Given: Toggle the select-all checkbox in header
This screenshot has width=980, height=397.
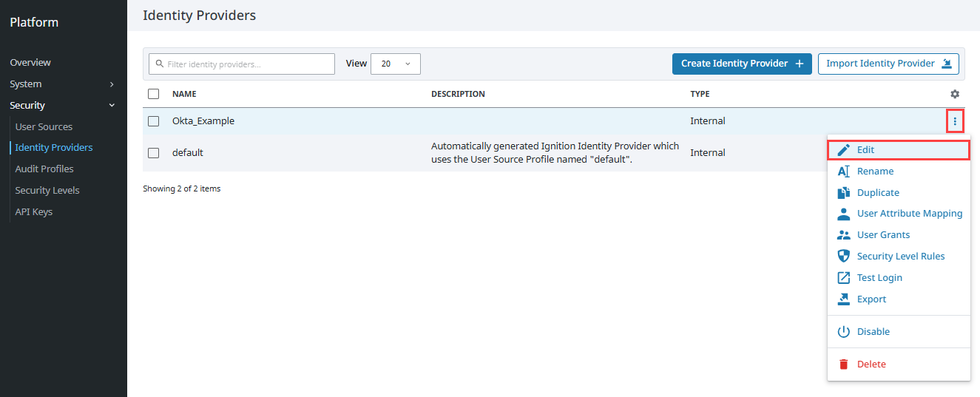Looking at the screenshot, I should (x=154, y=94).
